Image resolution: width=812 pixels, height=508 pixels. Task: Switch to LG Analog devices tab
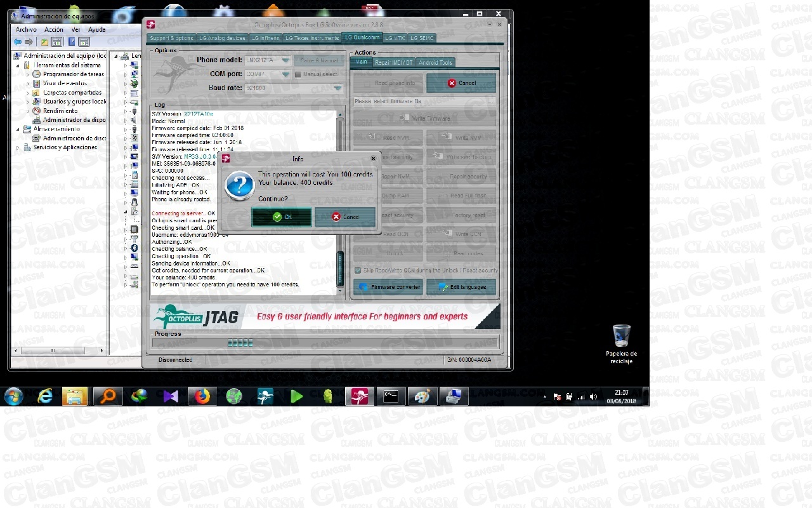point(222,38)
